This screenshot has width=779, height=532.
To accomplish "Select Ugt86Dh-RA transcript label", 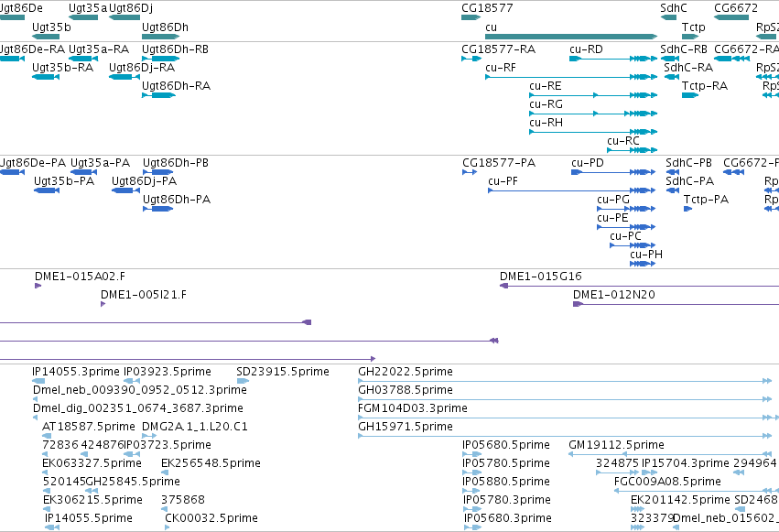I will (x=177, y=86).
